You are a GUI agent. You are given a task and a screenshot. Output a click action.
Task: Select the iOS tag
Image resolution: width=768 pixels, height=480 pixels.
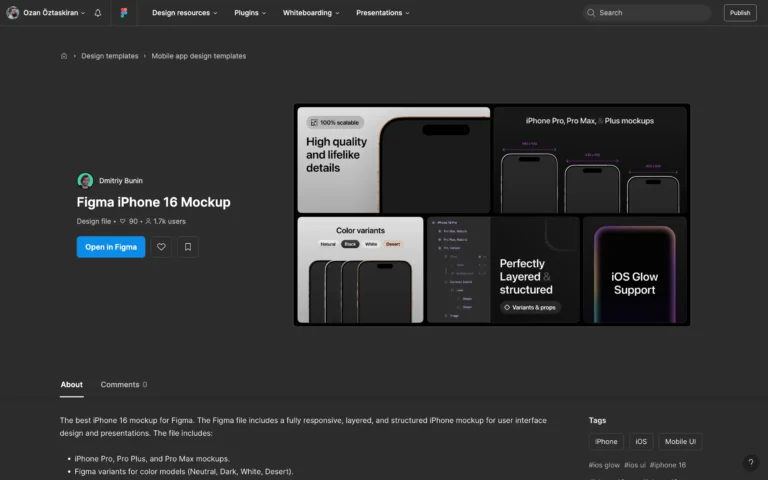[x=641, y=441]
